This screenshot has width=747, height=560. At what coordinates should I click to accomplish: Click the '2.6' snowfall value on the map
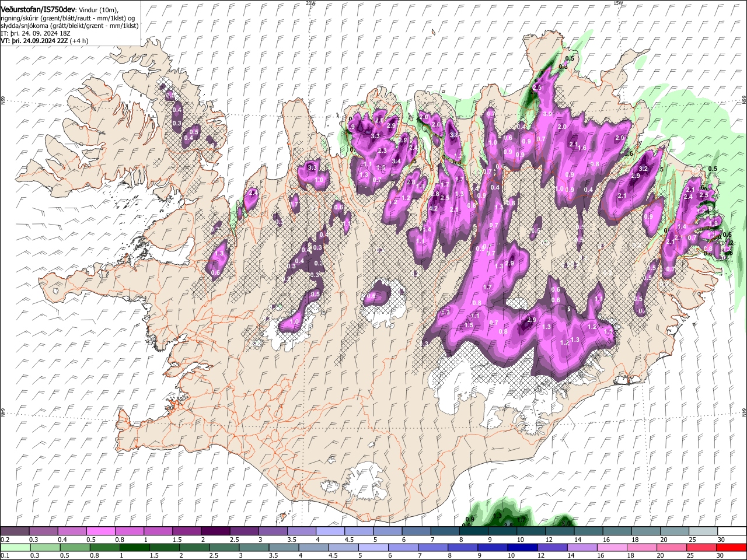tap(379, 120)
